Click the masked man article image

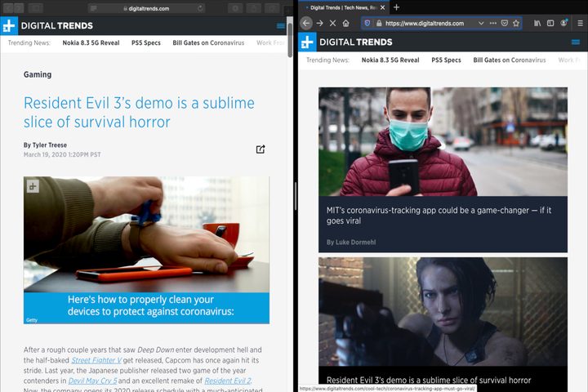click(x=443, y=141)
